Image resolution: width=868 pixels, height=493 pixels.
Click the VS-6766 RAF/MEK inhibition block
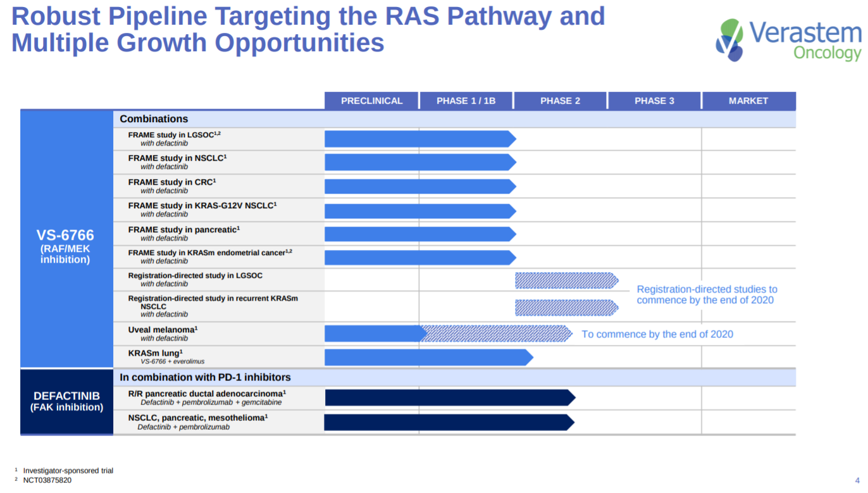(x=66, y=239)
